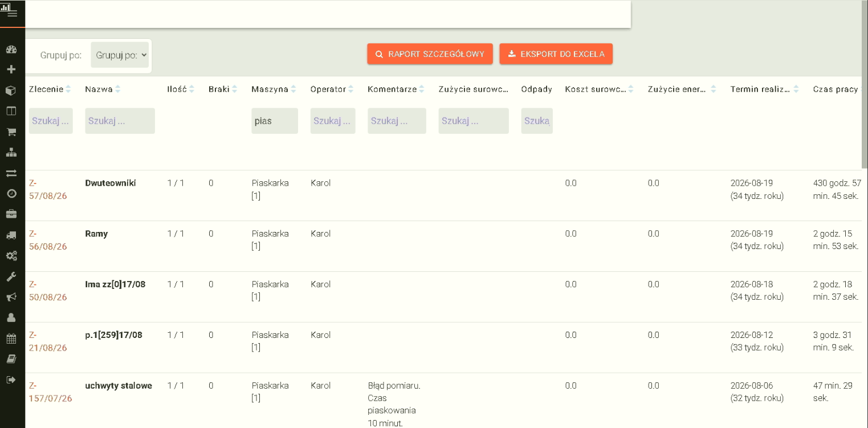Screen dimensions: 868x428
Task: Open the organization hierarchy icon
Action: 11,152
